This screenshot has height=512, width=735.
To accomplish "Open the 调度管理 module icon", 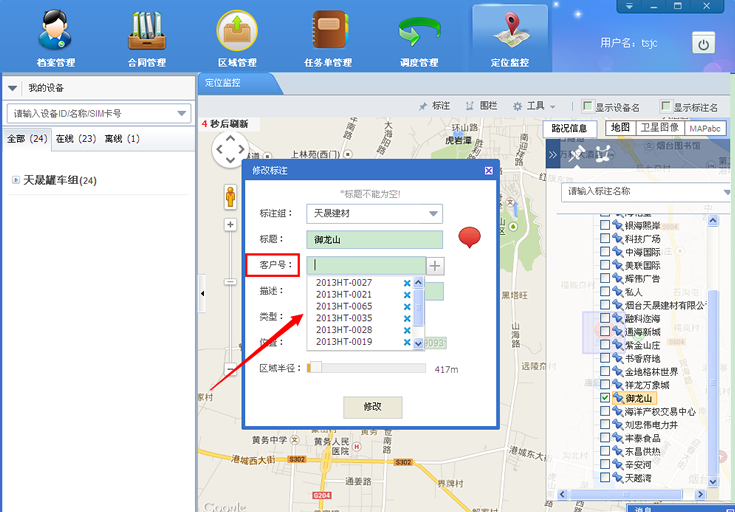I will pyautogui.click(x=418, y=32).
